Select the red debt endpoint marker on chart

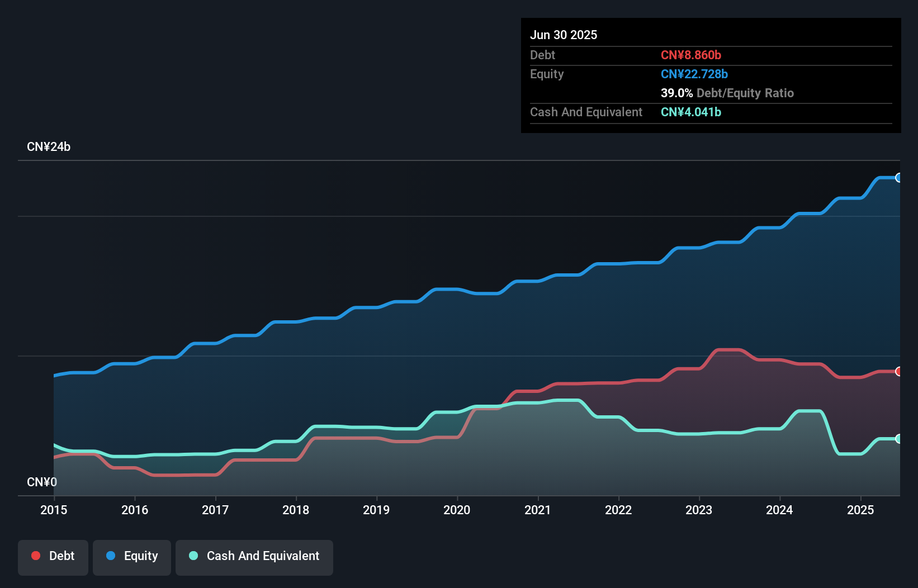(898, 371)
